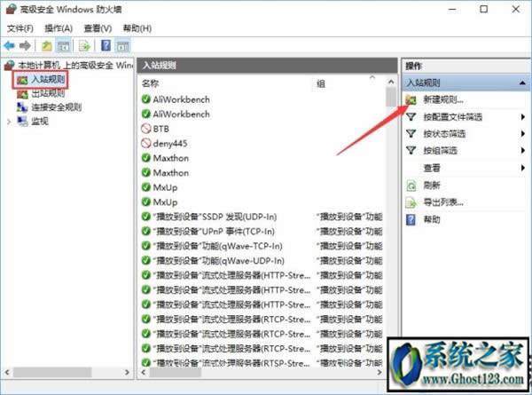
Task: Expand submenu arrow of 按状态筛选
Action: coord(523,134)
